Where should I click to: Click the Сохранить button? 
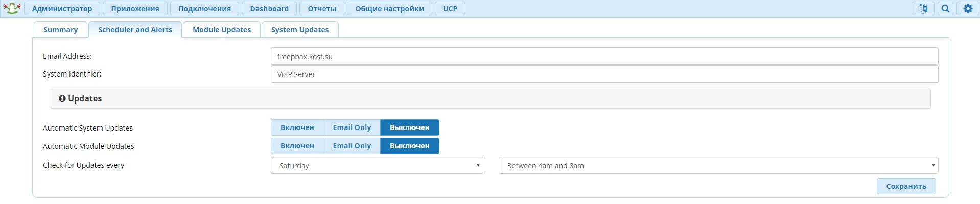pos(906,186)
